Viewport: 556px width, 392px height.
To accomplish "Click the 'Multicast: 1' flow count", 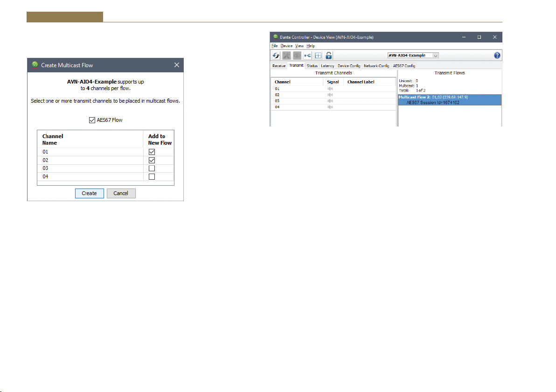I will 409,86.
